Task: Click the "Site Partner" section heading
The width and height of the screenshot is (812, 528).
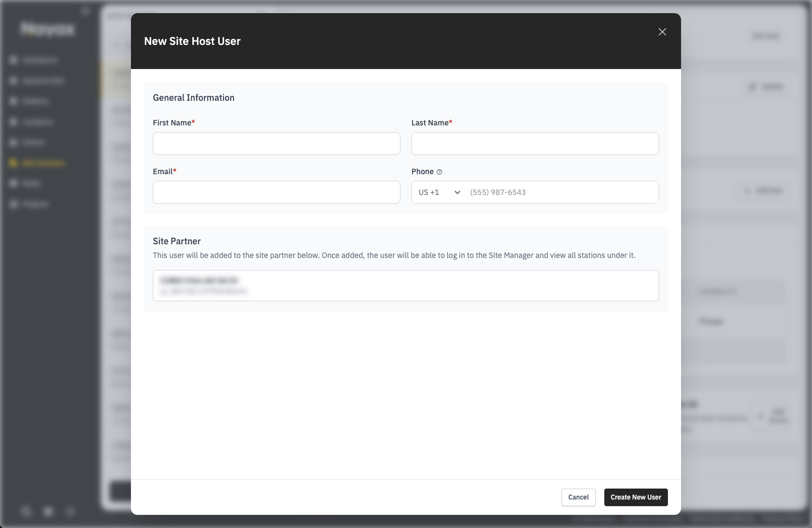Action: (x=177, y=241)
